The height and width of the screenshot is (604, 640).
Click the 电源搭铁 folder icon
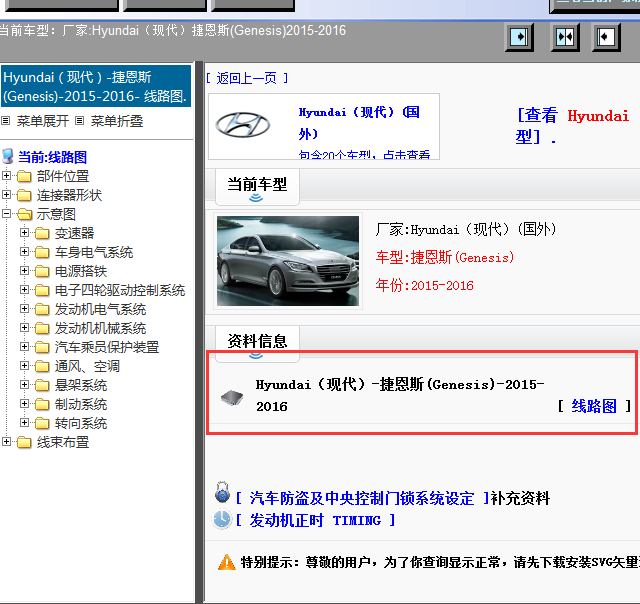coord(42,271)
